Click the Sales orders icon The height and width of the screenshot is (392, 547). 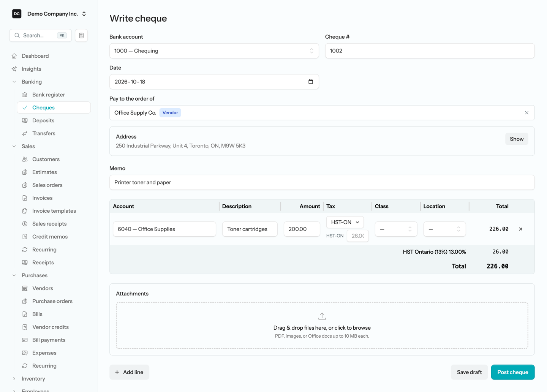[25, 185]
